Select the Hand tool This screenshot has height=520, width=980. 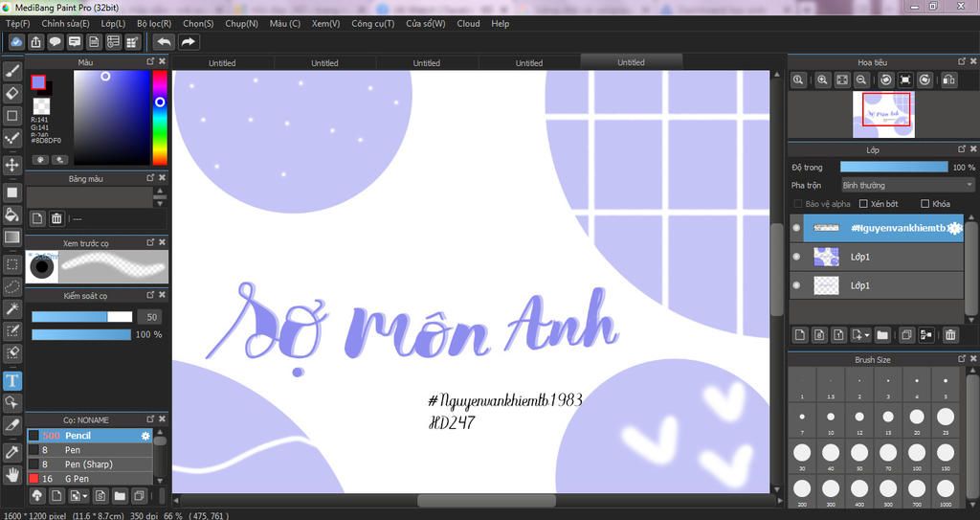point(11,474)
